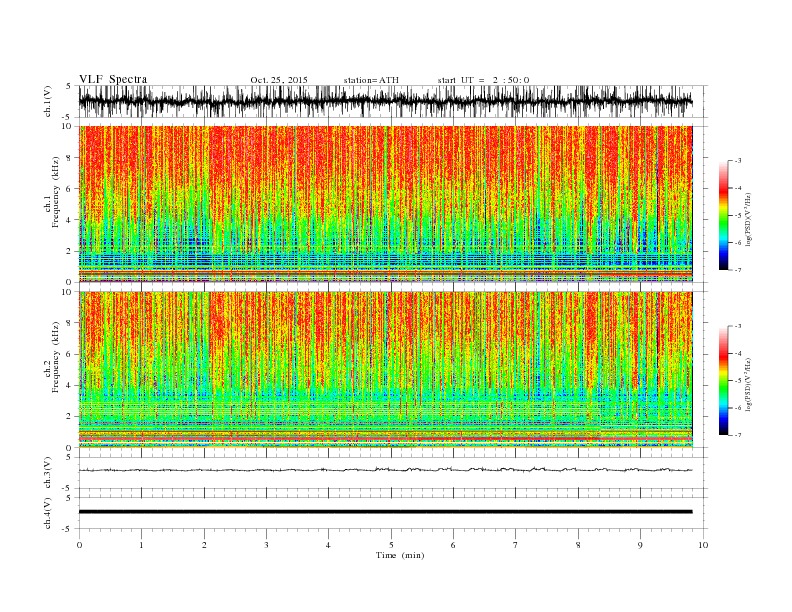
Task: Click the time axis tick label "2"
Action: pyautogui.click(x=204, y=545)
